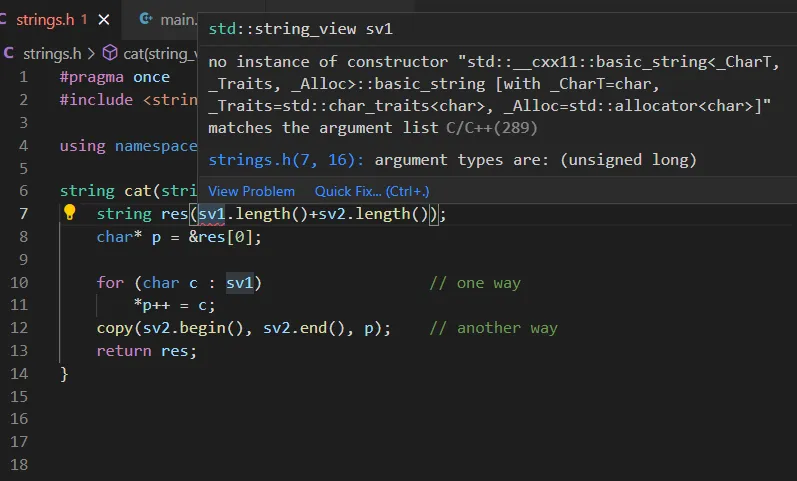Screen dimensions: 797x481
Task: Open View Problem link in hover
Action: pyautogui.click(x=251, y=191)
